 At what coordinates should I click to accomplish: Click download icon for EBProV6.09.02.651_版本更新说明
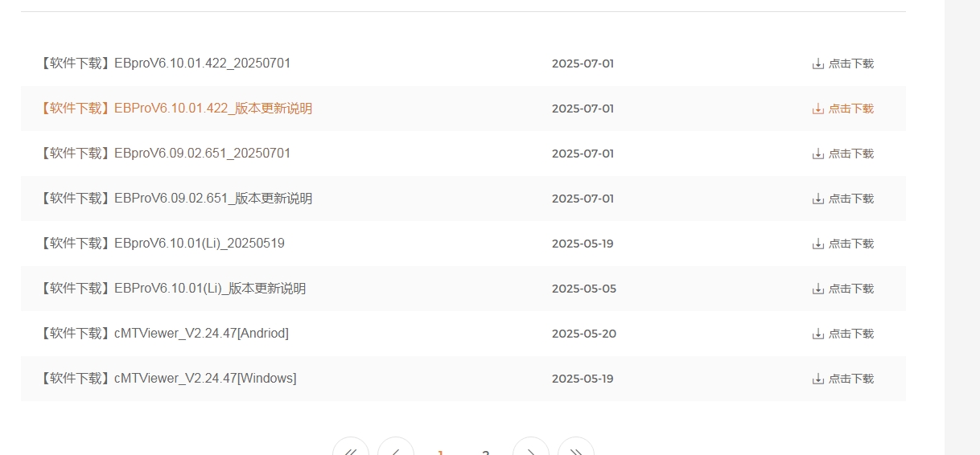[x=818, y=199]
